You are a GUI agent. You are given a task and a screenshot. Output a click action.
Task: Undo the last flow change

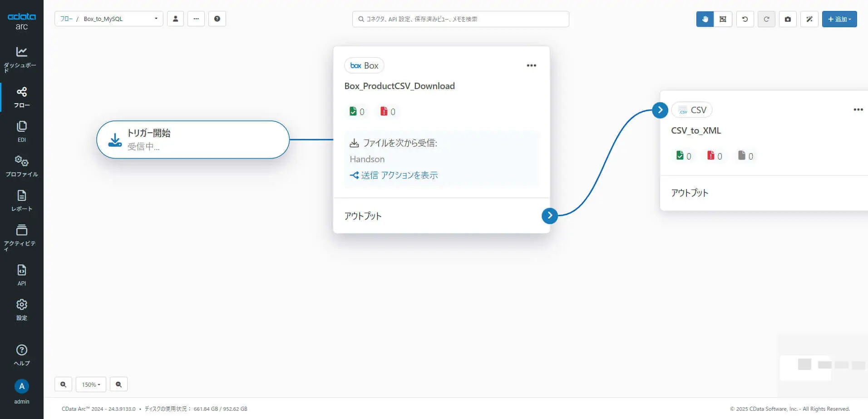745,19
